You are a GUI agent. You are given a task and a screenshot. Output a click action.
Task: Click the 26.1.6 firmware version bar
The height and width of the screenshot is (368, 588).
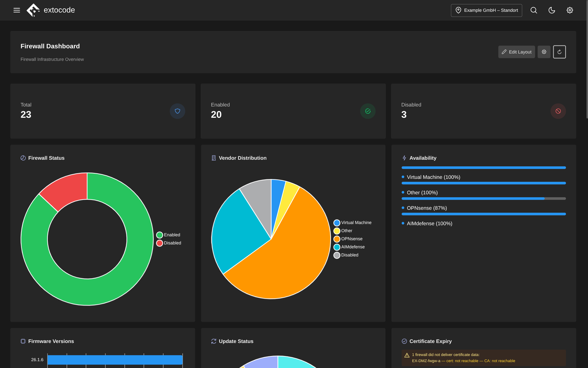click(x=115, y=360)
